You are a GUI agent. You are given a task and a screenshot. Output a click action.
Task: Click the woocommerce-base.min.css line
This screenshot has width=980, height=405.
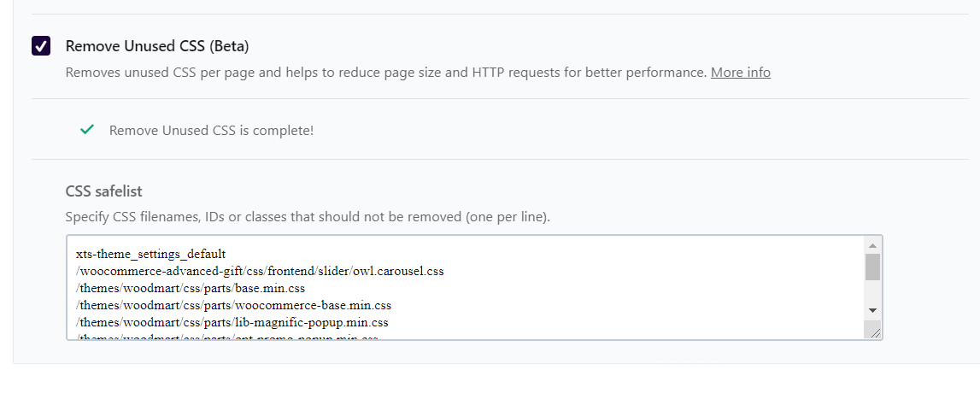pyautogui.click(x=233, y=305)
